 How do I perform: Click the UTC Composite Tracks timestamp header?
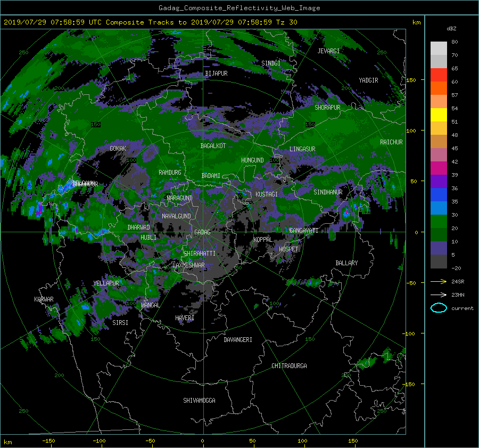pos(150,22)
